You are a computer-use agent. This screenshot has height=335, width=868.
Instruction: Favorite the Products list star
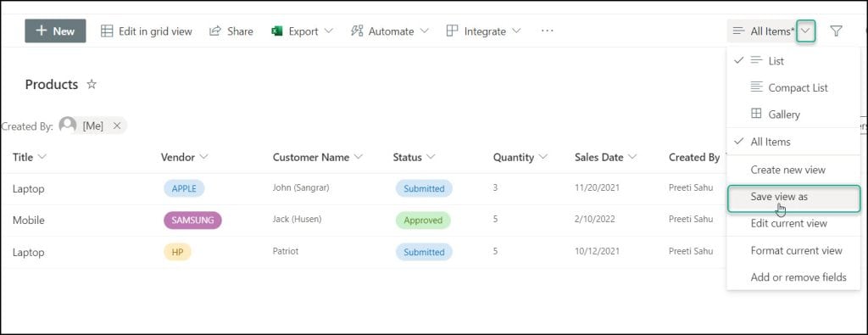click(x=92, y=84)
